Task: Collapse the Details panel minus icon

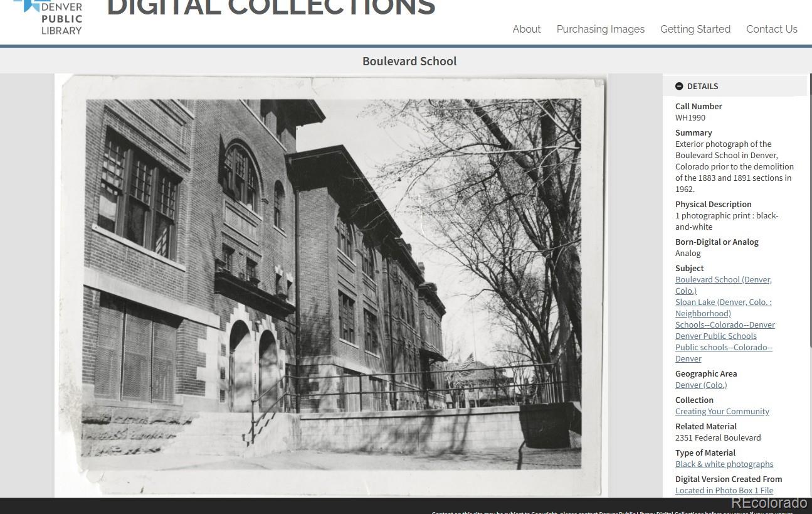Action: pos(679,87)
